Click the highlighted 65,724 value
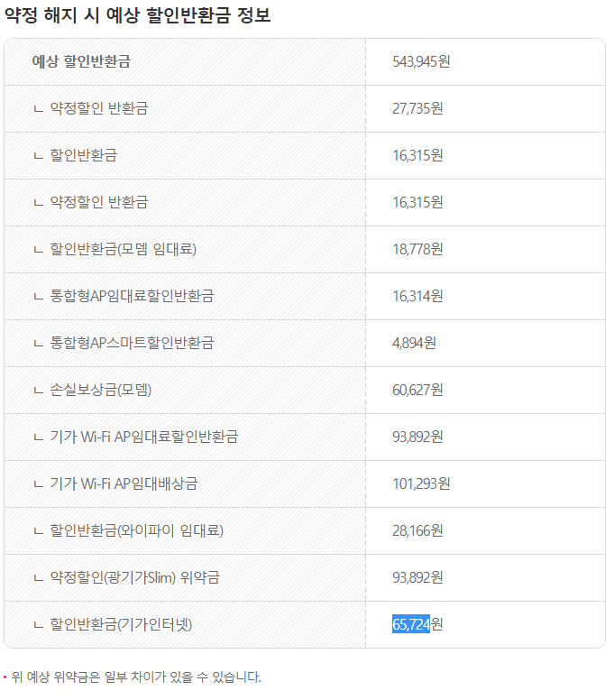This screenshot has height=700, width=614. pos(411,624)
